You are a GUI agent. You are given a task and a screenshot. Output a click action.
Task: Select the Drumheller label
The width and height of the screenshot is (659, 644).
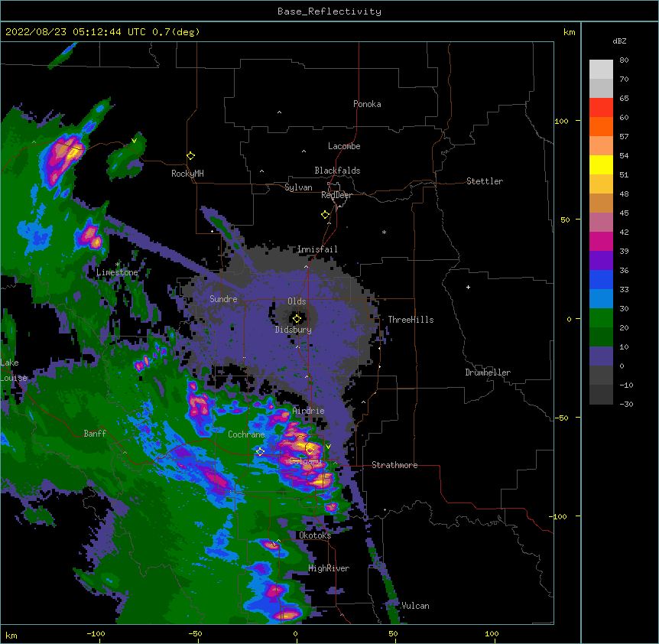click(488, 372)
